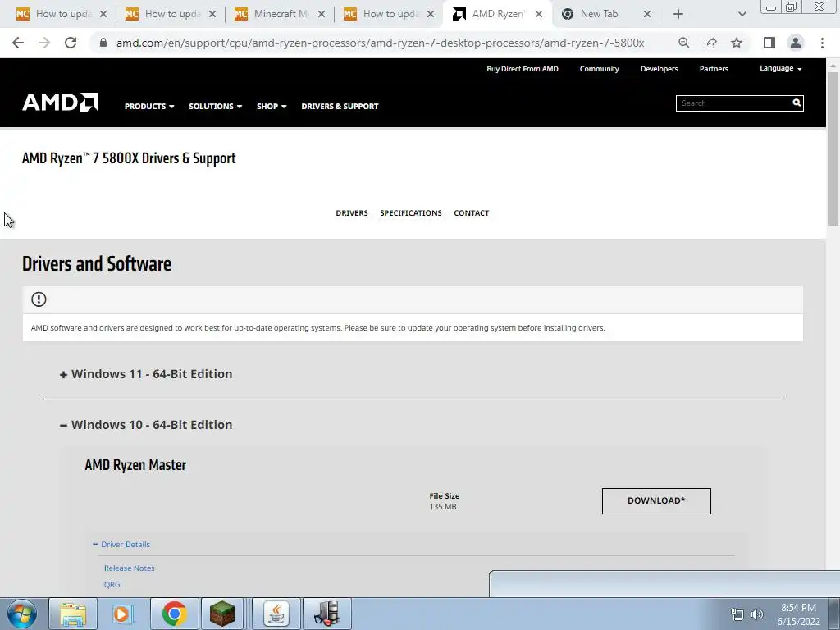
Task: Click the network tray icon
Action: [x=737, y=614]
